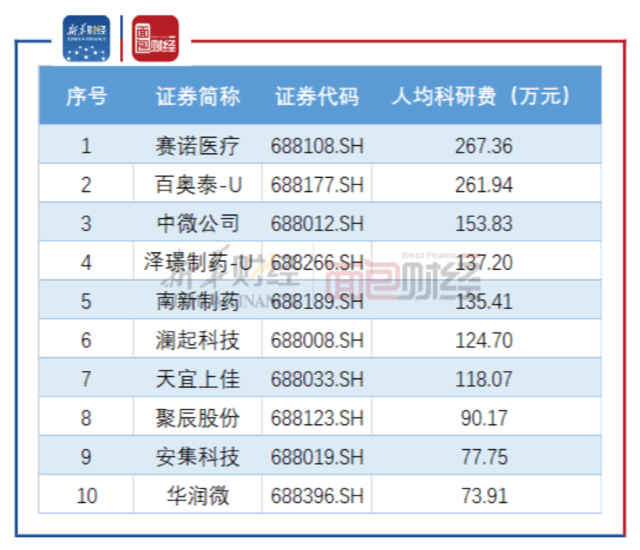Click rank number 7 of 天宜上佳
Image resolution: width=640 pixels, height=550 pixels.
tap(86, 379)
